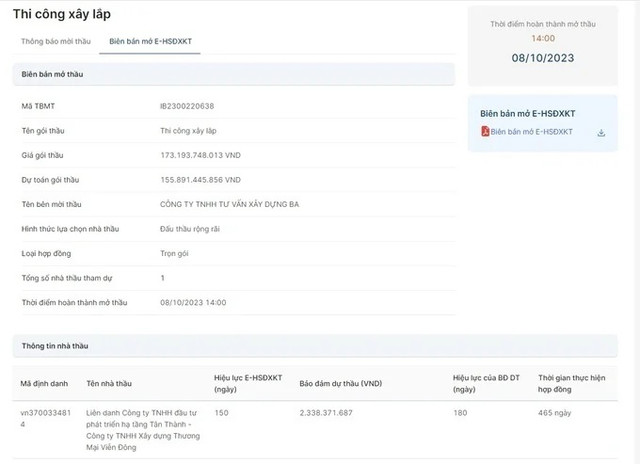Click the Thông tin nhà thầu section header
640x464 pixels.
(55, 346)
